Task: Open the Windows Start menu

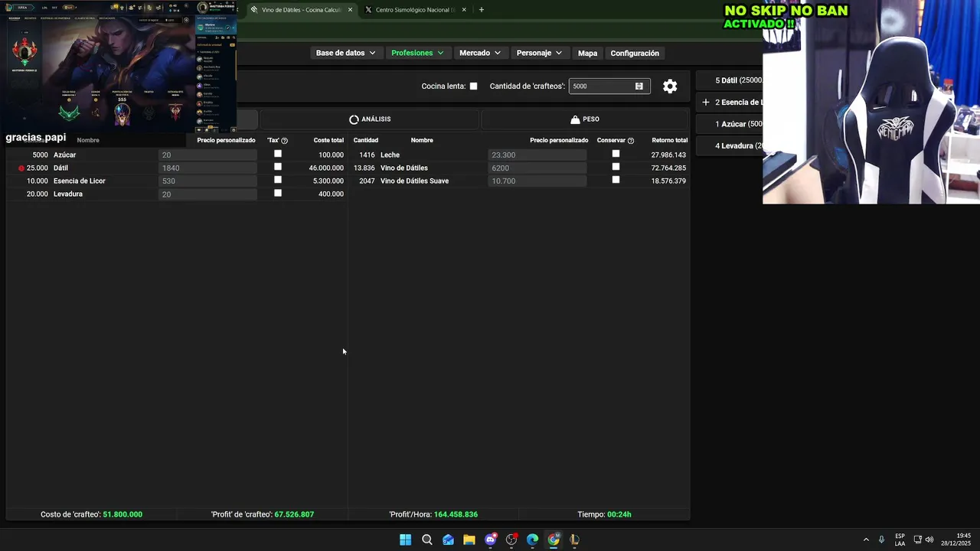Action: 405,540
